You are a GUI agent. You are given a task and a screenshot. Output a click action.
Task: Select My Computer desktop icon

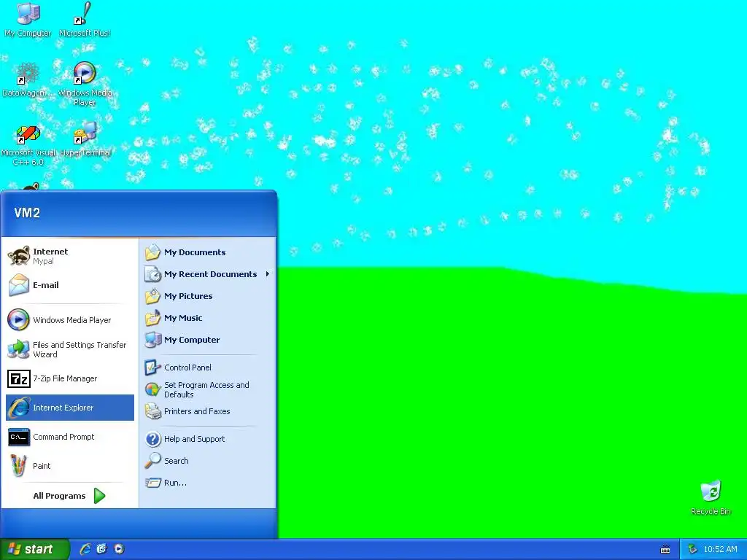28,20
